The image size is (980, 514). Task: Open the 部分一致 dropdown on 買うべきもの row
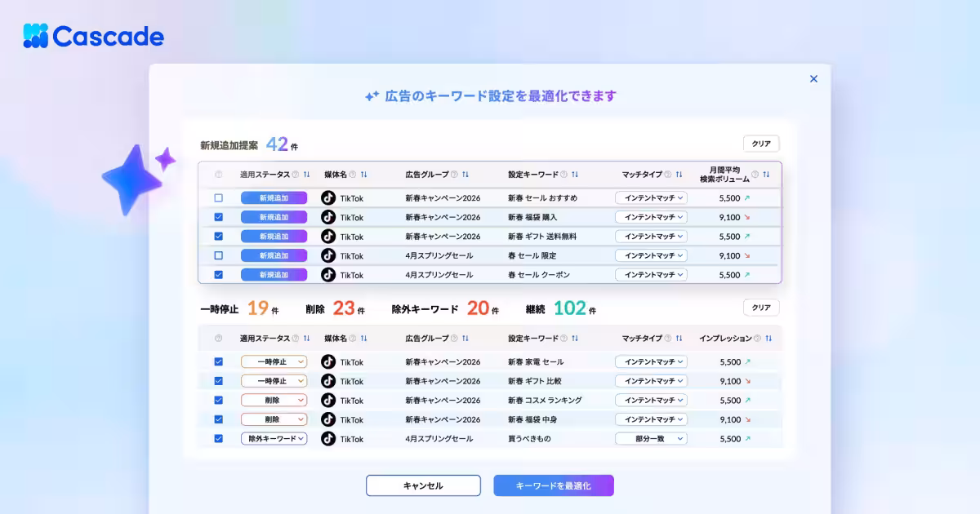coord(651,438)
